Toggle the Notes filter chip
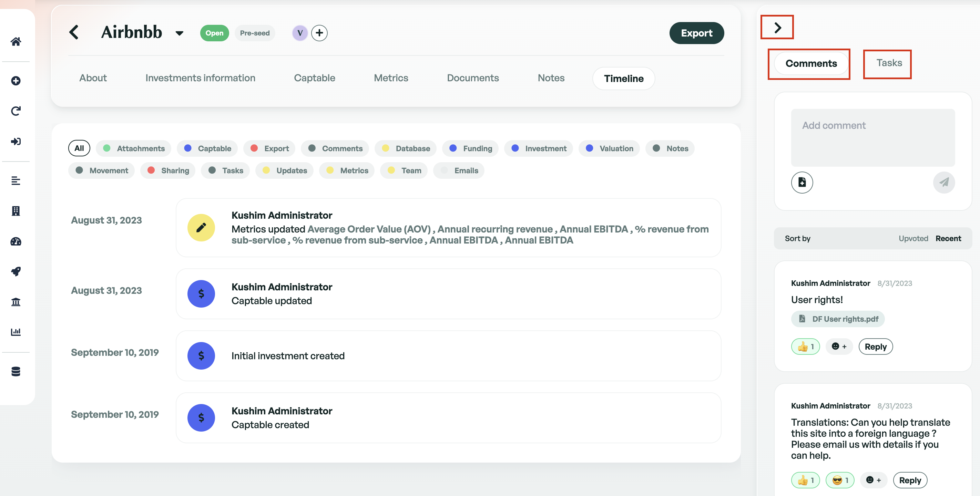Viewport: 980px width, 496px height. point(670,148)
